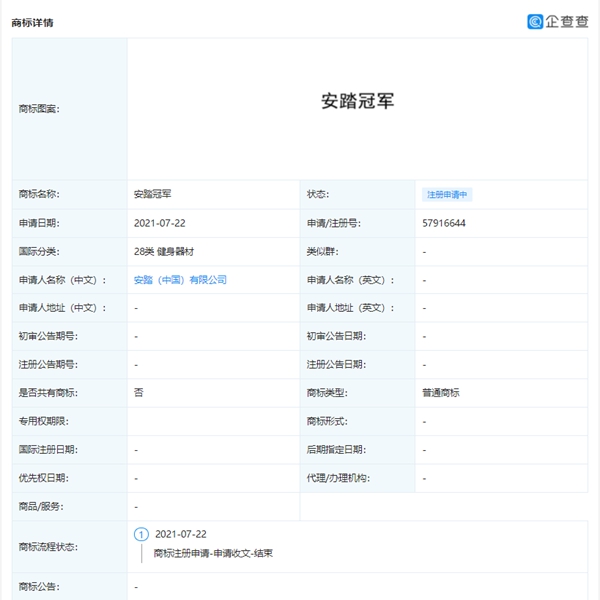Click the 申请人名称（中文） label
Image resolution: width=600 pixels, height=600 pixels.
coord(62,280)
